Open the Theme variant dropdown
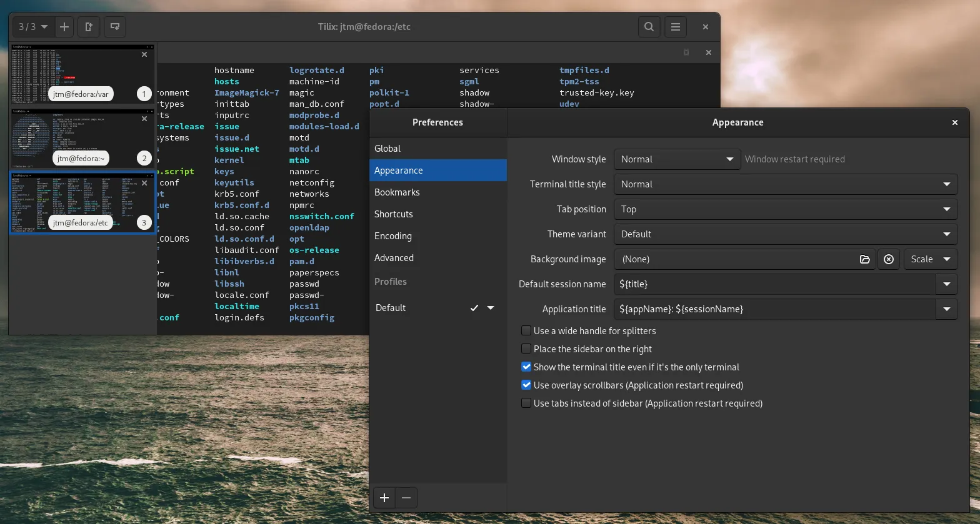The height and width of the screenshot is (524, 980). point(785,234)
